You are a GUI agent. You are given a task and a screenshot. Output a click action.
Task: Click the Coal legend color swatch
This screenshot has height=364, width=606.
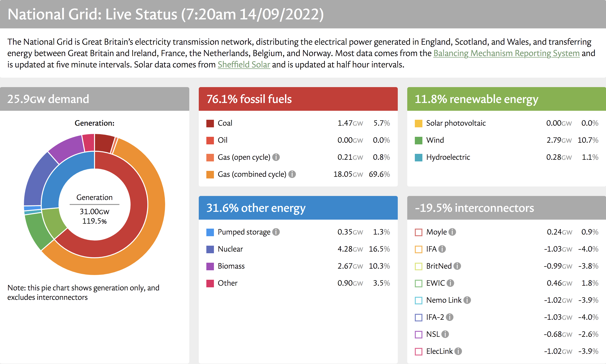click(x=210, y=123)
